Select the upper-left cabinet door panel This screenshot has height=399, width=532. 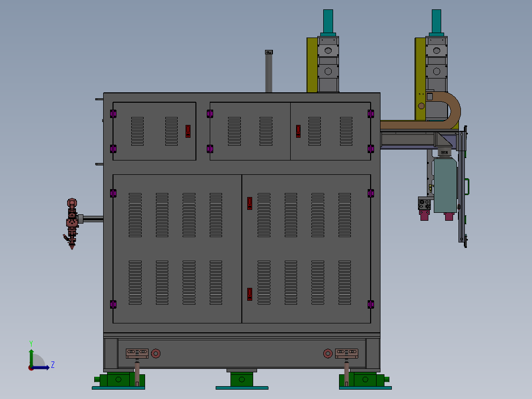154,131
